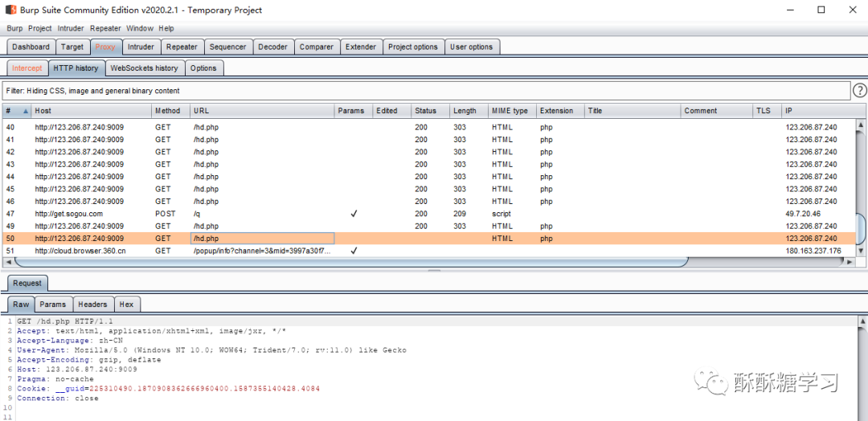Switch to the Project options tab

coord(413,47)
